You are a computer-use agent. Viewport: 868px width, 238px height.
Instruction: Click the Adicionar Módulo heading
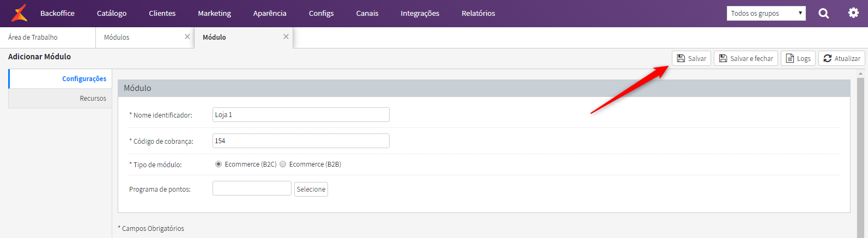[39, 57]
